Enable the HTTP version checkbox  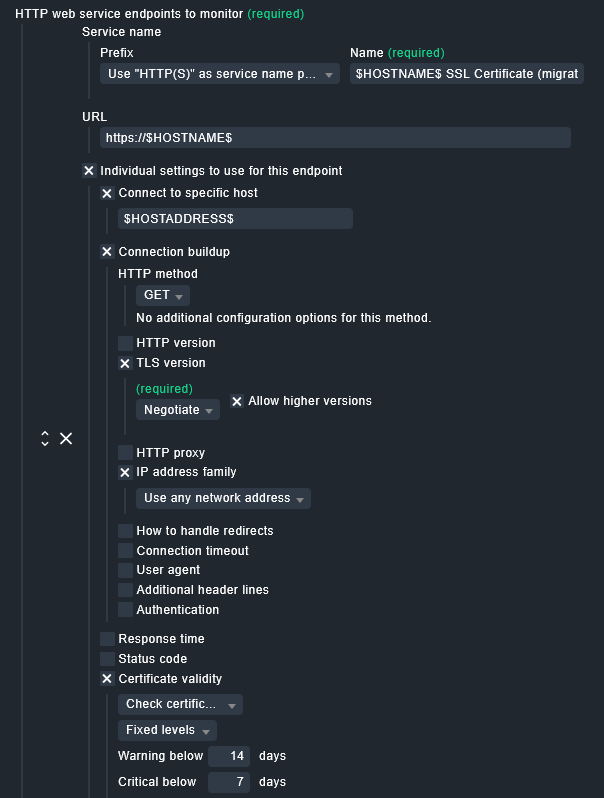[x=125, y=343]
